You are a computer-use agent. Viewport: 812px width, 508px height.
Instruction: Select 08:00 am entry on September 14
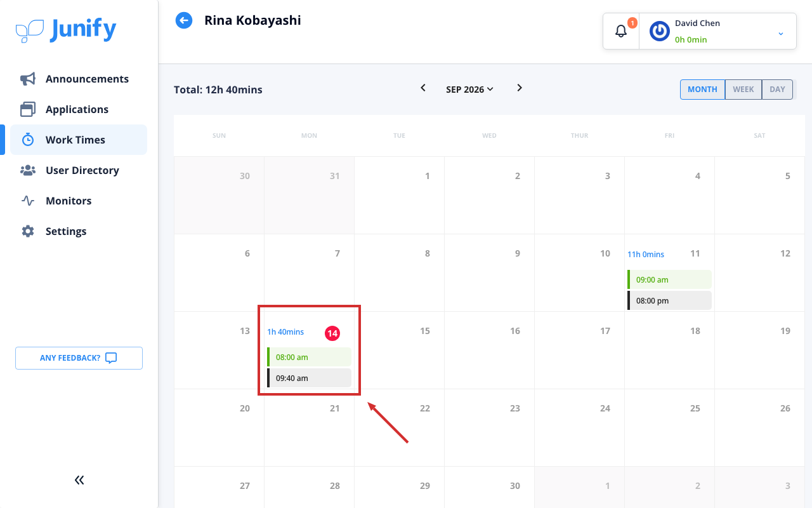(x=309, y=357)
